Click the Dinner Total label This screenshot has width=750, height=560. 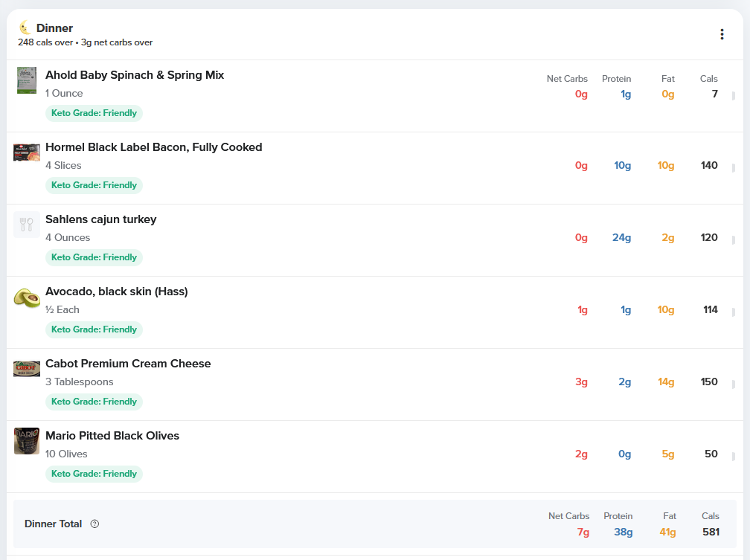pos(53,524)
